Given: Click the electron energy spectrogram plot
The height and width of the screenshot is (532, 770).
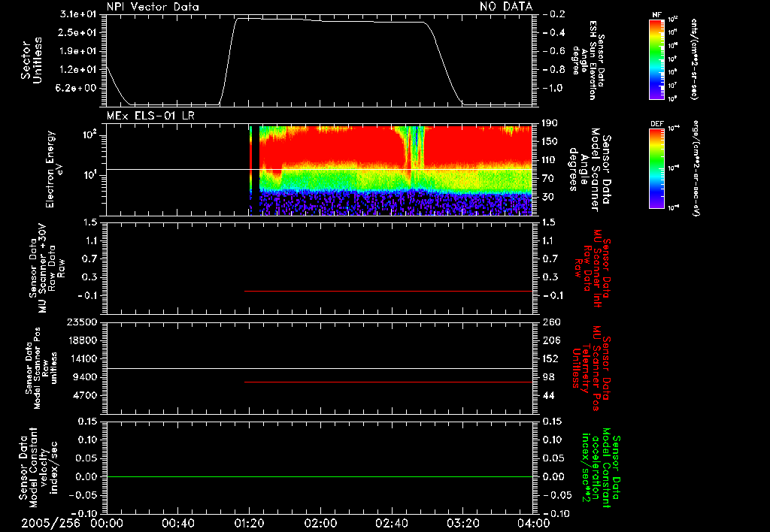Looking at the screenshot, I should pos(319,171).
